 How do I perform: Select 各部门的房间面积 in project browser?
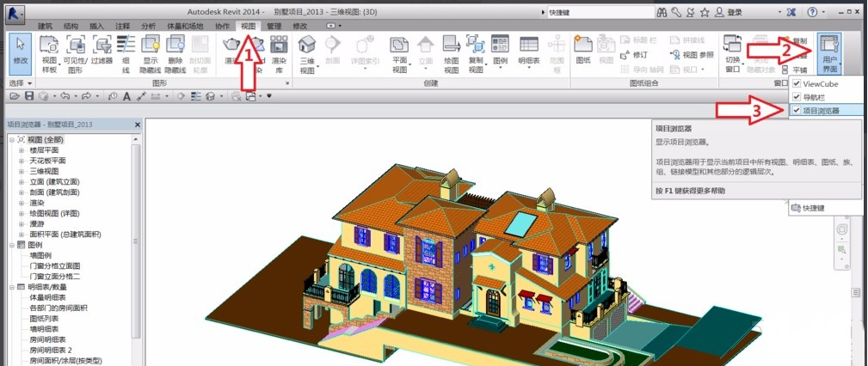[x=58, y=308]
